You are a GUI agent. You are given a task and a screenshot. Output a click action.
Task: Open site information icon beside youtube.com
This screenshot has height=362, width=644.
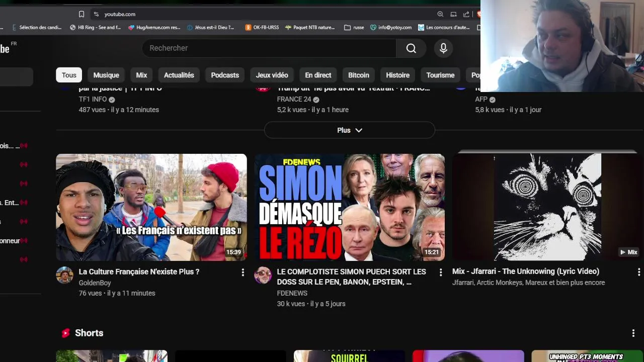pyautogui.click(x=96, y=14)
